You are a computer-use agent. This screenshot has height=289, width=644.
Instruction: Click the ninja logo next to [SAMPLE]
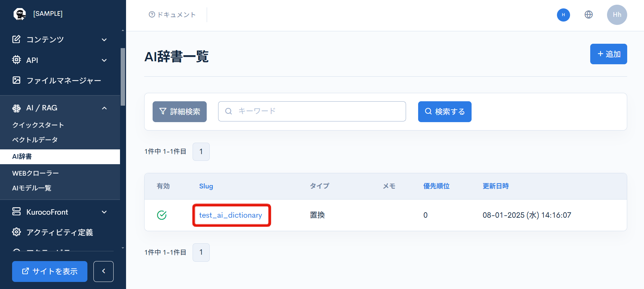point(19,14)
